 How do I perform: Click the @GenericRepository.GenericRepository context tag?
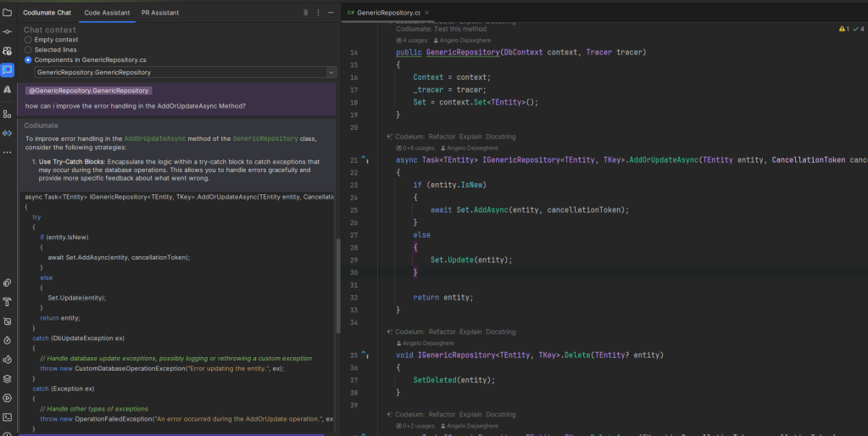coord(88,90)
